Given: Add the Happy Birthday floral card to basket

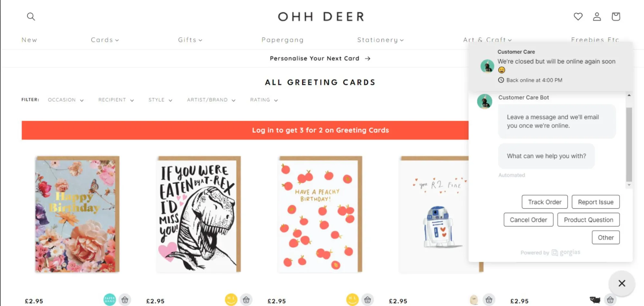Looking at the screenshot, I should [x=125, y=300].
